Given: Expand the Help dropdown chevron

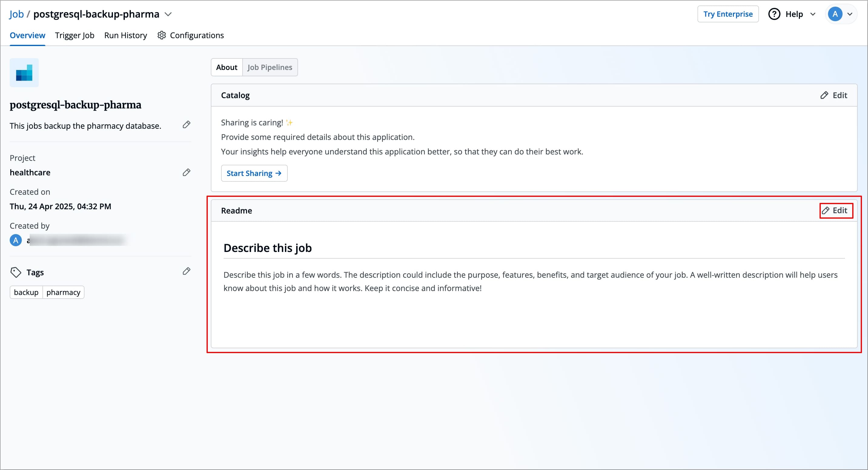Looking at the screenshot, I should 813,14.
